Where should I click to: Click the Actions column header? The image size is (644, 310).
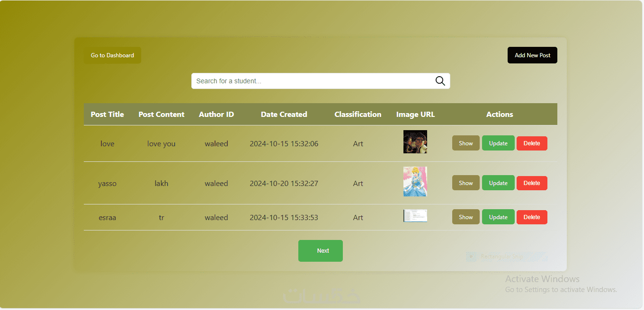(500, 114)
